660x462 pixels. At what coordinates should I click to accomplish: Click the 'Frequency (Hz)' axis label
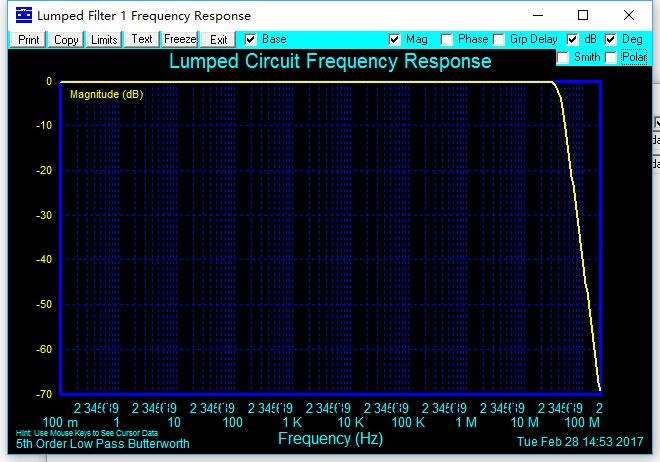pyautogui.click(x=330, y=438)
